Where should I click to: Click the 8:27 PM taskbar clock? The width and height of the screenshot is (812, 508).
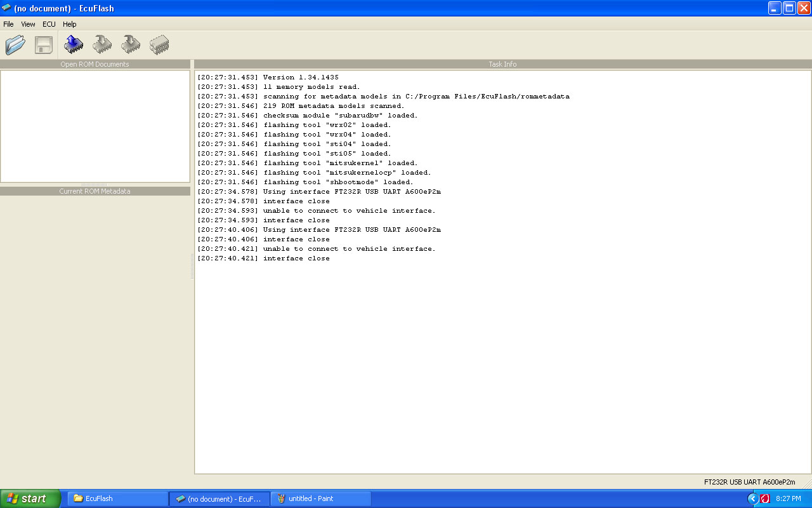tap(789, 498)
